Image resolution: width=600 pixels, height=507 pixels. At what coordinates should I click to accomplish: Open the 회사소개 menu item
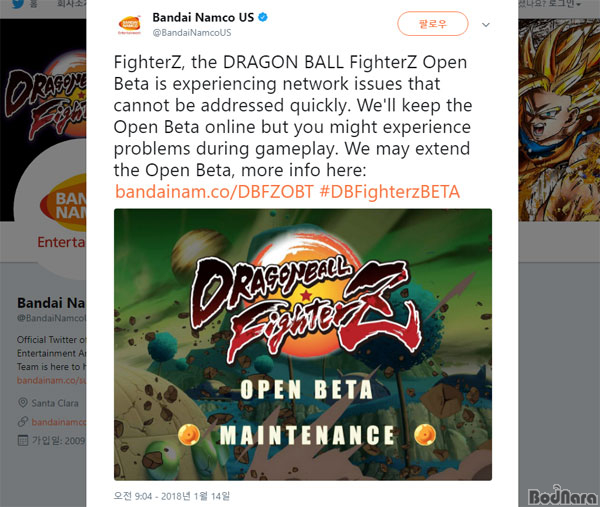click(72, 3)
